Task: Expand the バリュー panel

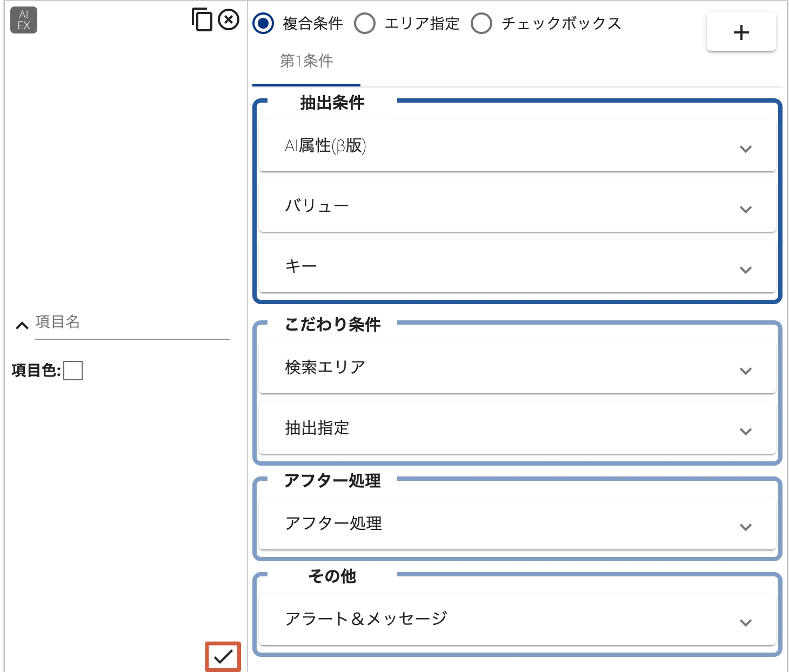Action: coord(517,206)
